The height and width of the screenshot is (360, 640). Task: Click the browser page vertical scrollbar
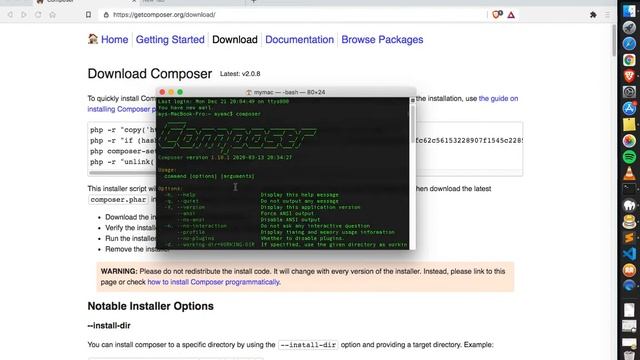click(x=613, y=41)
